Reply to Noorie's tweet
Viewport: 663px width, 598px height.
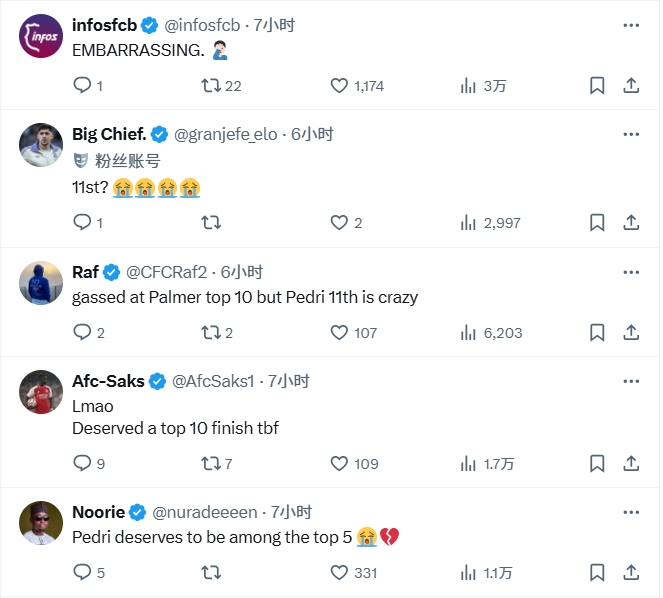(83, 573)
